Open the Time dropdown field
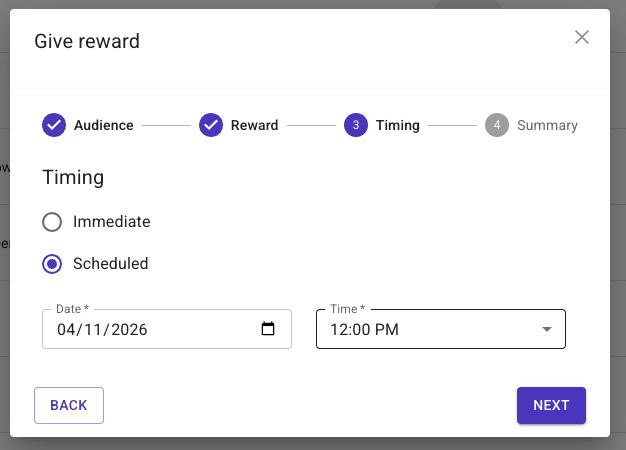Screen dimensions: 626x450 (x=430, y=329)
